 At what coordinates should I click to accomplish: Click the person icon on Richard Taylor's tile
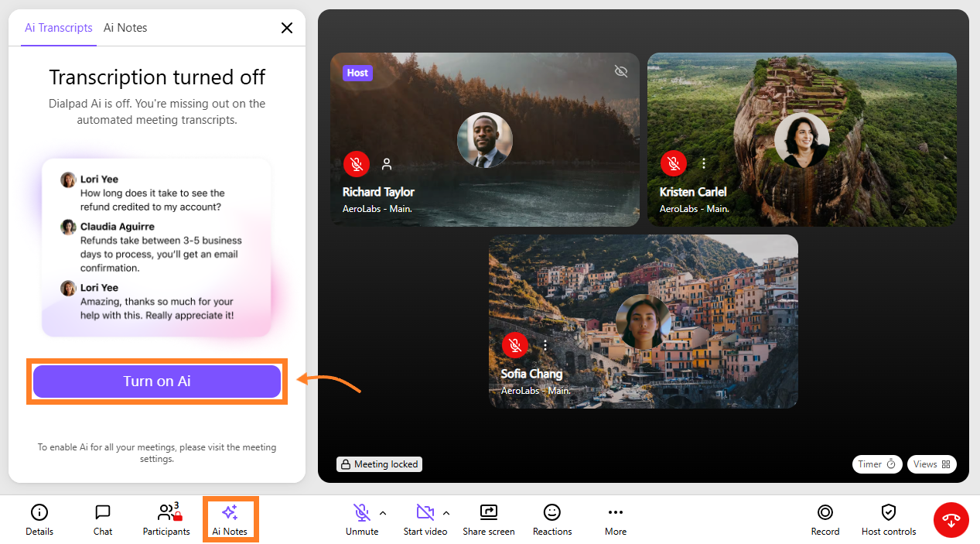click(x=387, y=164)
